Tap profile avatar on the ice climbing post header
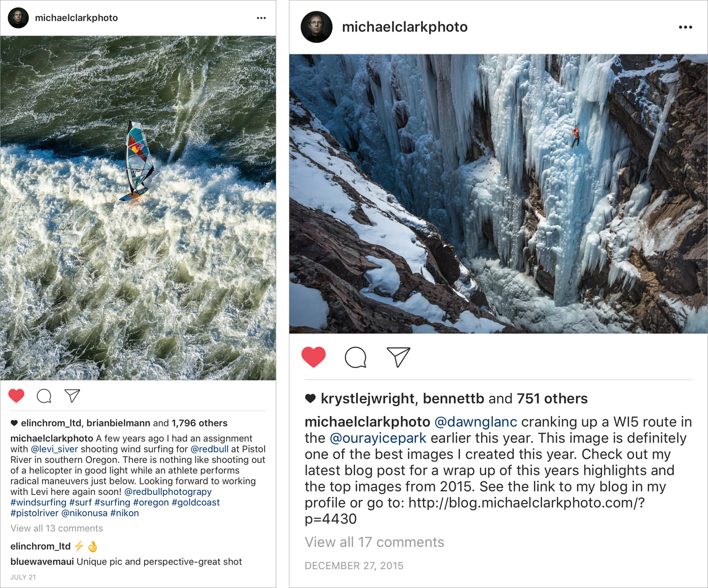The width and height of the screenshot is (708, 588). (x=316, y=27)
